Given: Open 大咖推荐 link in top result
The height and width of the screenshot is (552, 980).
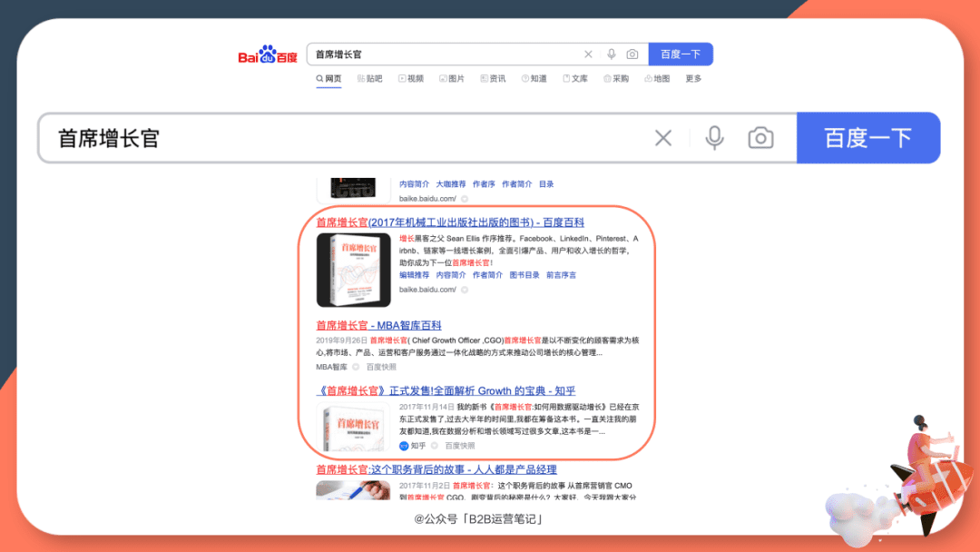Looking at the screenshot, I should [x=451, y=184].
